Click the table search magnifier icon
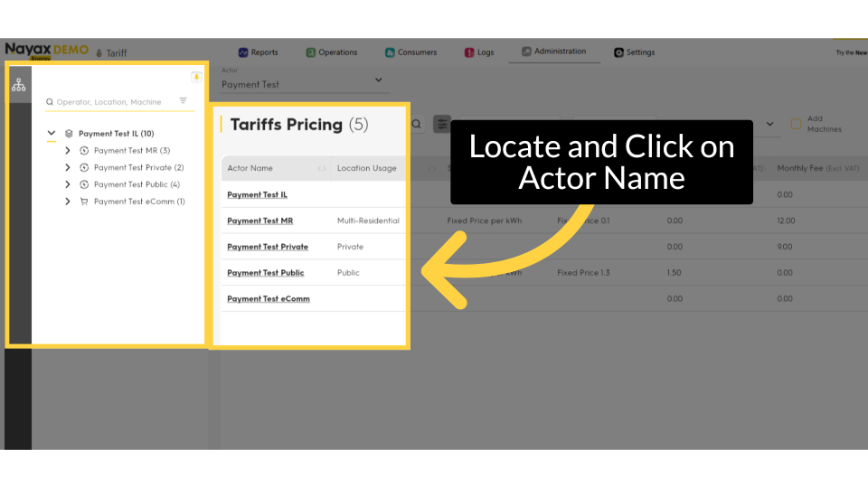The width and height of the screenshot is (868, 488). tap(417, 125)
